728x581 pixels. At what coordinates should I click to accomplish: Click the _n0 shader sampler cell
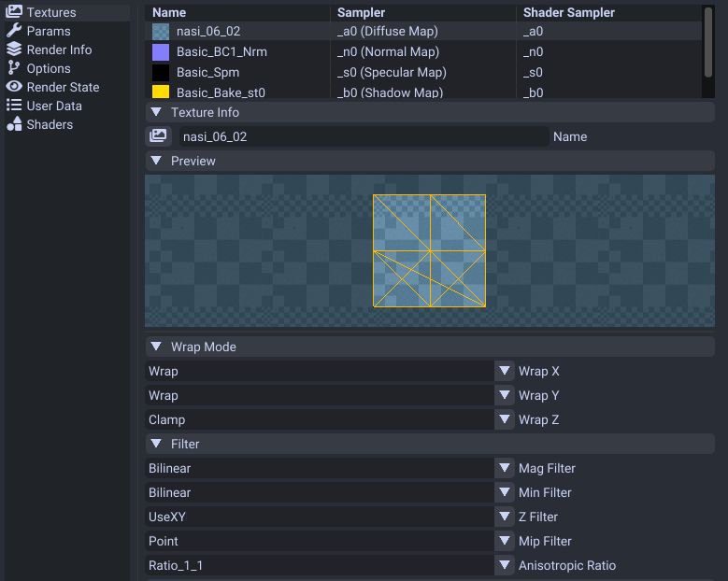[533, 51]
